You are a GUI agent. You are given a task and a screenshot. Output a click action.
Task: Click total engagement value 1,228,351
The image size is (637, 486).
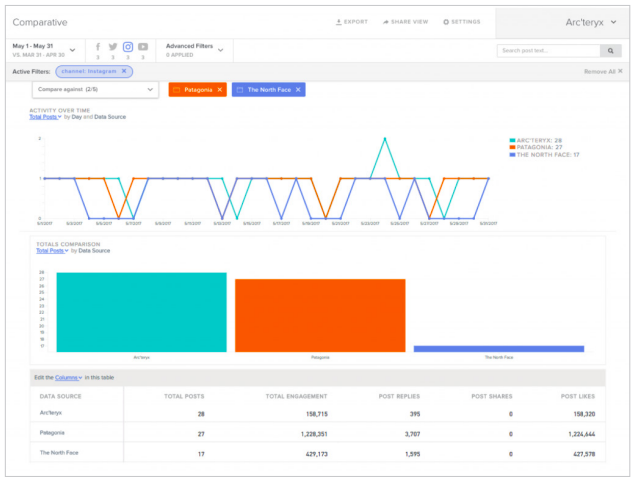pyautogui.click(x=314, y=434)
